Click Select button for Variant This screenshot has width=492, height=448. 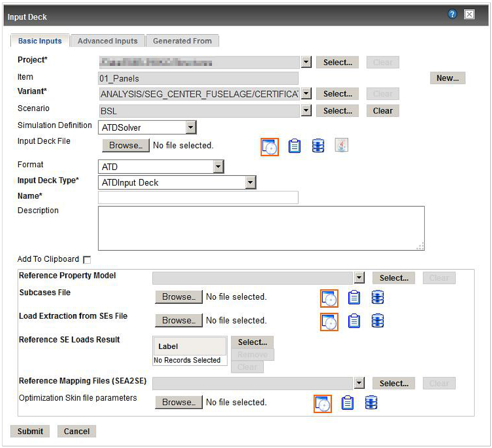pos(338,94)
